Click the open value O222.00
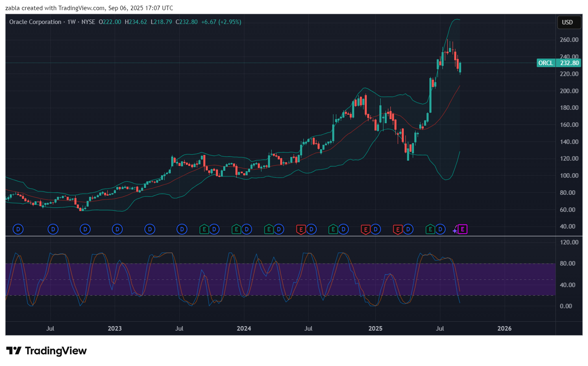The width and height of the screenshot is (588, 366). [x=110, y=22]
